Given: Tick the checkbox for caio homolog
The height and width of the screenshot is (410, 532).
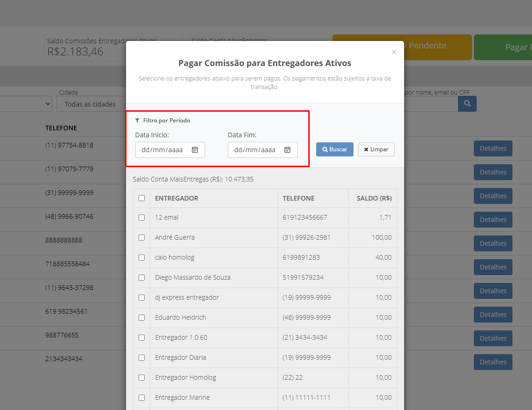Looking at the screenshot, I should [142, 258].
